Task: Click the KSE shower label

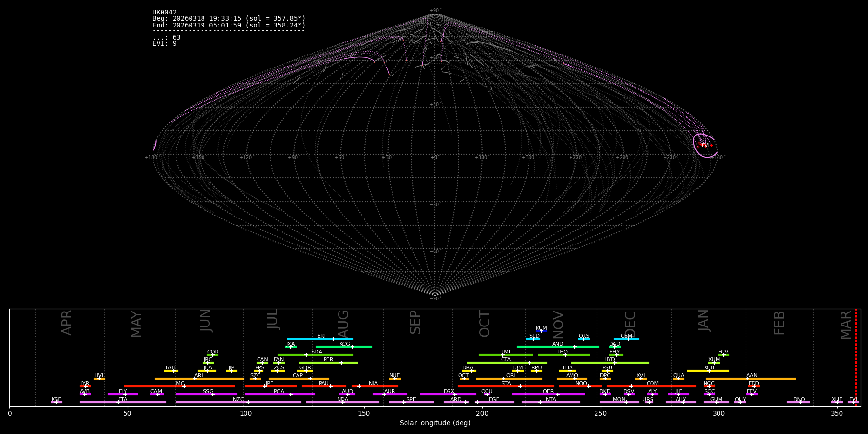Action: point(56,400)
